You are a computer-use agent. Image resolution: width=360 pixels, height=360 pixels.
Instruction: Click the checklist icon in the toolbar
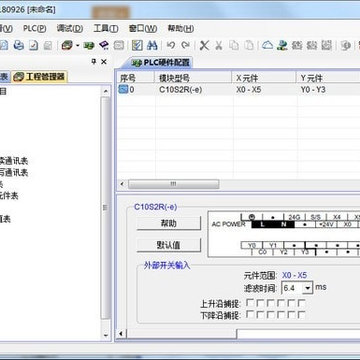tap(137, 45)
